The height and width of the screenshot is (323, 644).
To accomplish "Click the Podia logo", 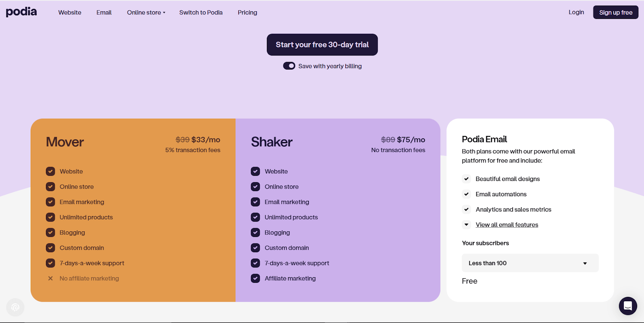I will 21,12.
